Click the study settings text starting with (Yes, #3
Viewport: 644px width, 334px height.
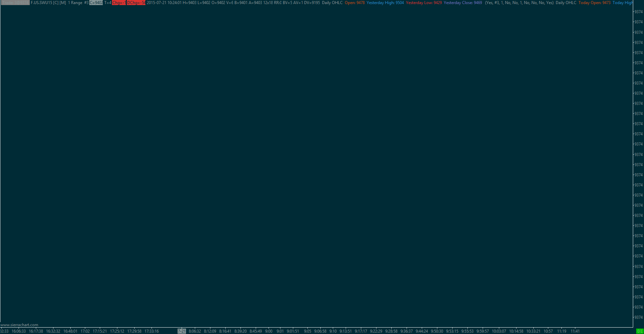pos(519,3)
